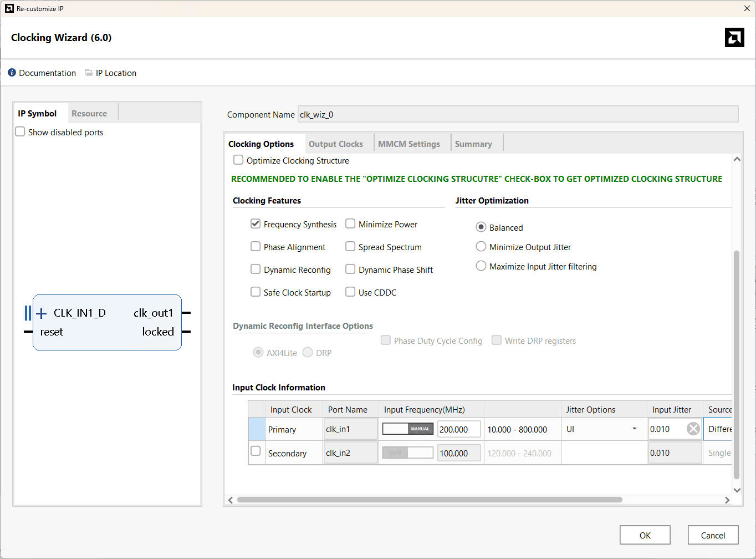This screenshot has width=756, height=559.
Task: Click the IP Location folder icon
Action: tap(89, 73)
